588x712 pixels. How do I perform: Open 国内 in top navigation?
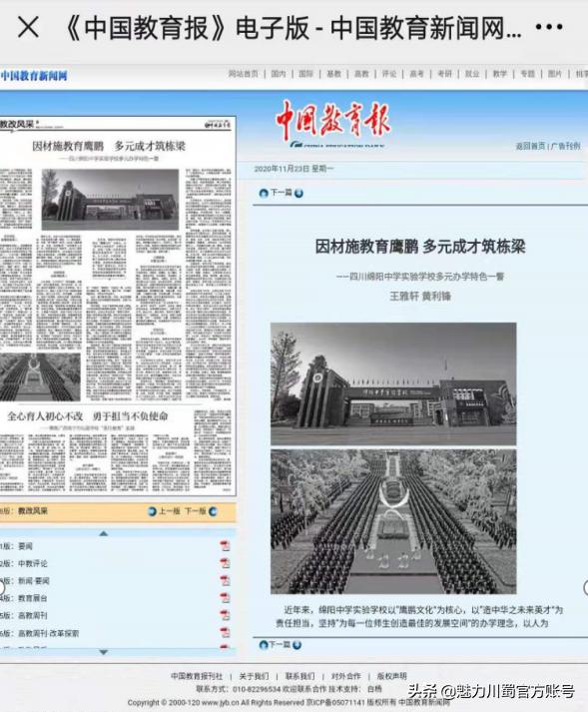(279, 74)
